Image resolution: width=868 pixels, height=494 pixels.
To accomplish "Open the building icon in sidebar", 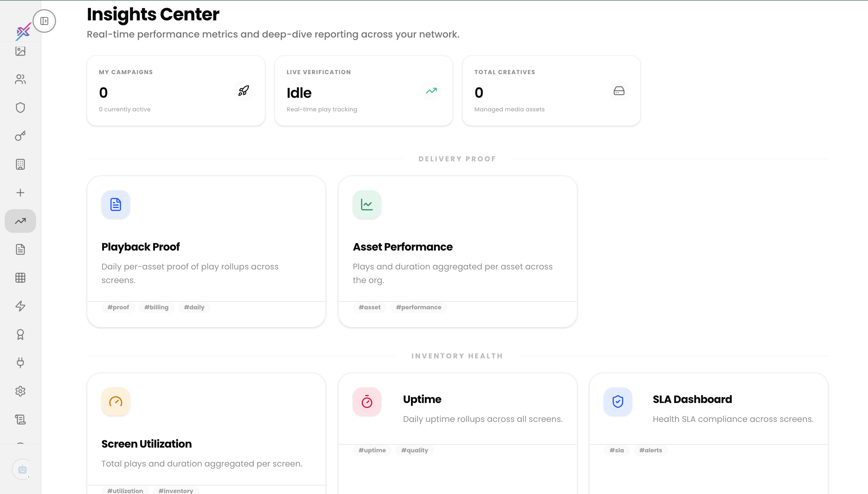I will [20, 164].
